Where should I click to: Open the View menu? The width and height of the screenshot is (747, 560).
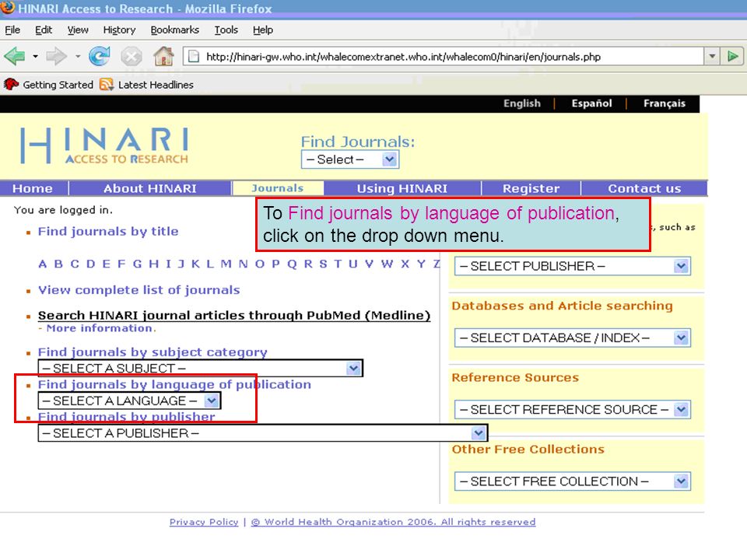coord(78,30)
